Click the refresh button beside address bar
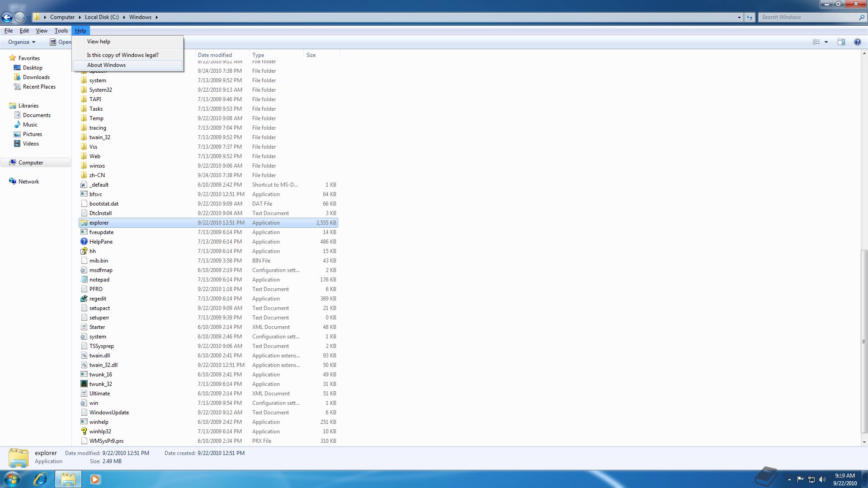The width and height of the screenshot is (868, 488). pos(750,17)
